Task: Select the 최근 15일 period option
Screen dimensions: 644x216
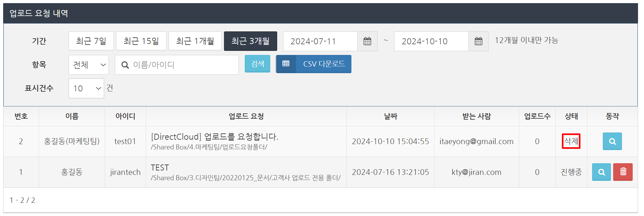Action: 141,41
